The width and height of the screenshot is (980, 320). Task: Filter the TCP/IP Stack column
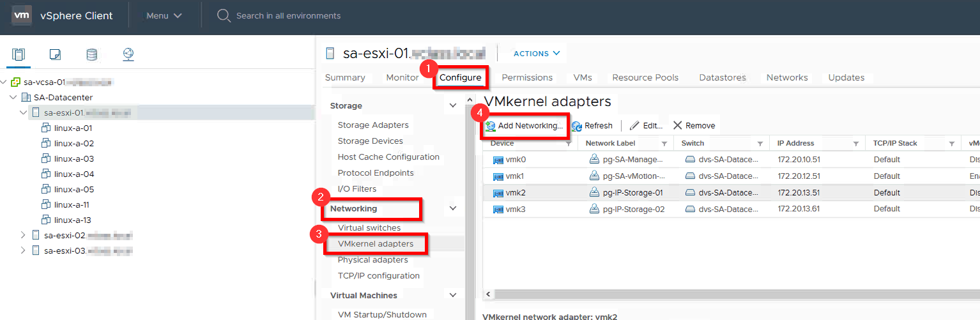tap(952, 144)
